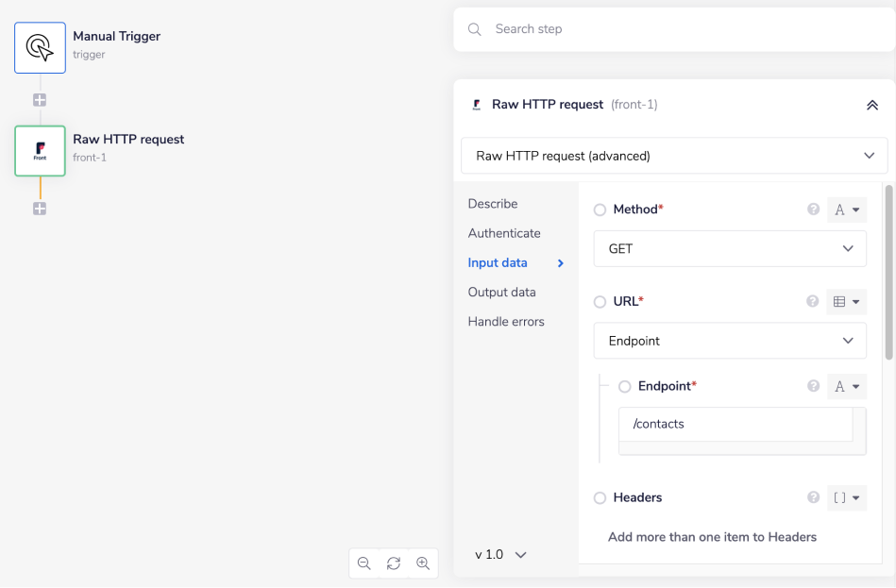Image resolution: width=896 pixels, height=588 pixels.
Task: Open the v 1.0 version selector
Action: (500, 555)
